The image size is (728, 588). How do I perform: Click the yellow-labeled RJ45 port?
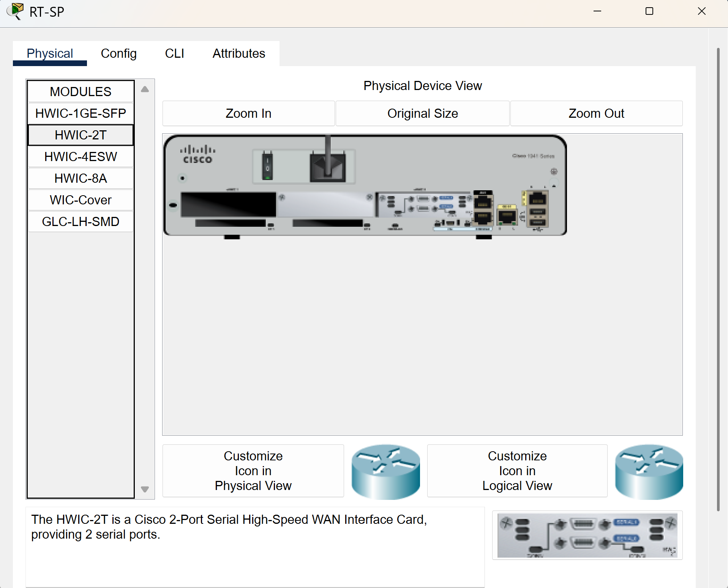click(x=507, y=216)
